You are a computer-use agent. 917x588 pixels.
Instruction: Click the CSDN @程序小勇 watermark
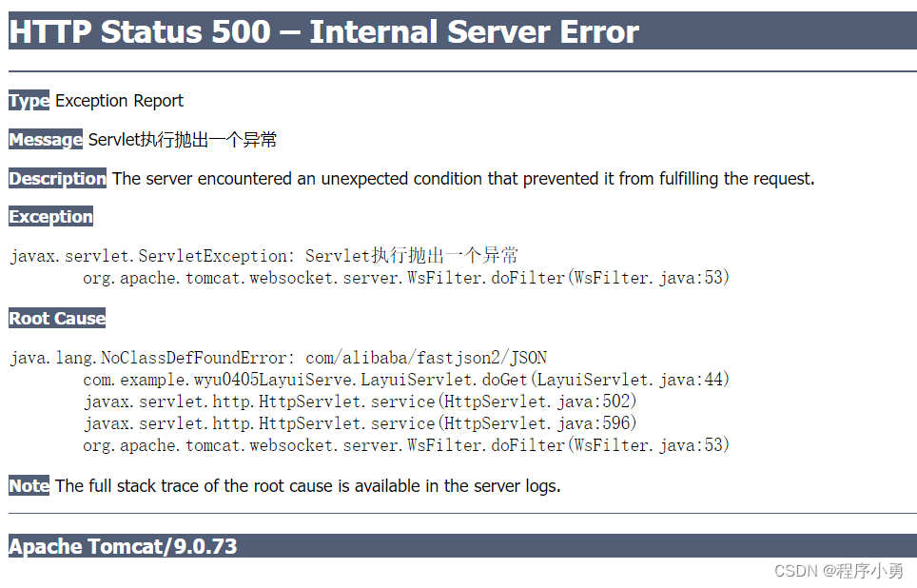[838, 571]
